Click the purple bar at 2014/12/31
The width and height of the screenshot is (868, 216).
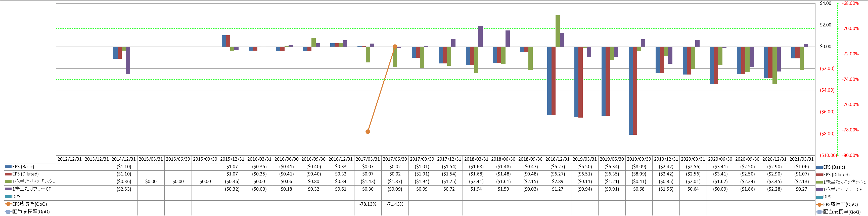click(128, 60)
